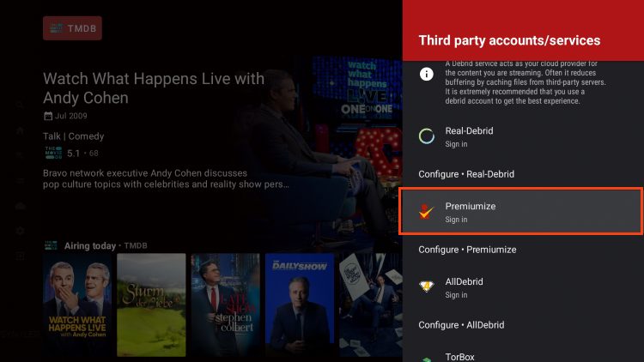This screenshot has width=644, height=362.
Task: Click the info icon beside Debrid description
Action: (426, 75)
